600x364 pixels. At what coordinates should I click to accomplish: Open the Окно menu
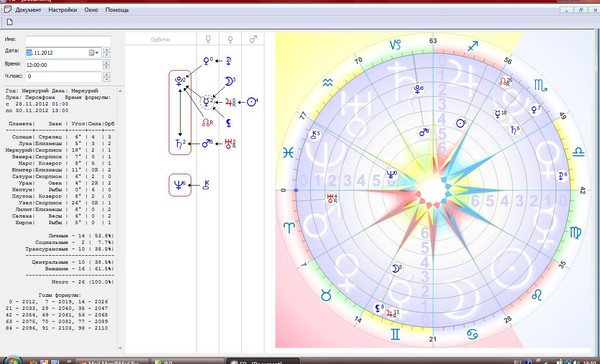[91, 10]
